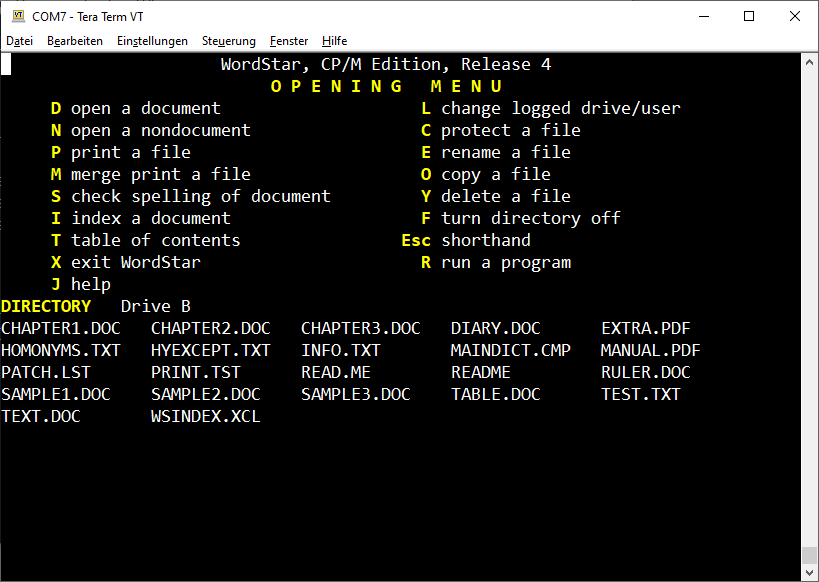
Task: Click 'check spelling of document' option
Action: pyautogui.click(x=200, y=196)
